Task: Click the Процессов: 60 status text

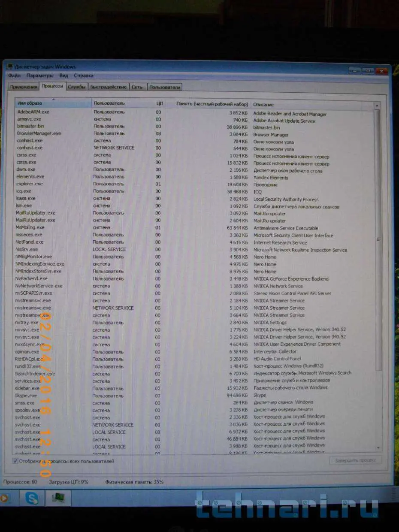Action: pos(20,482)
